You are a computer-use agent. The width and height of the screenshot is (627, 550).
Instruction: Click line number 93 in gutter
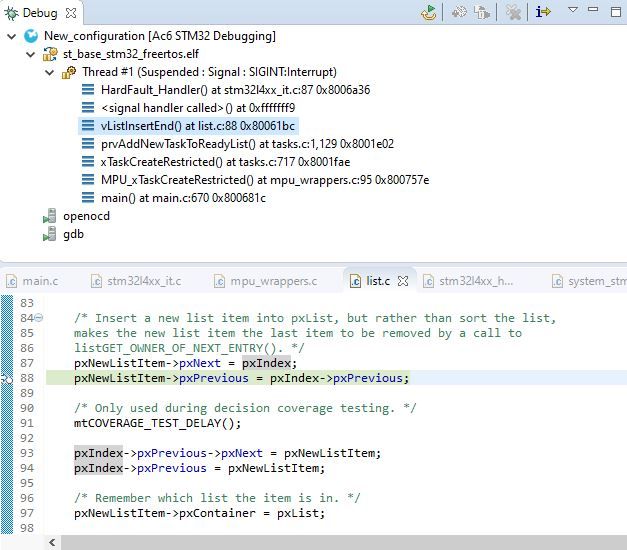[x=27, y=453]
